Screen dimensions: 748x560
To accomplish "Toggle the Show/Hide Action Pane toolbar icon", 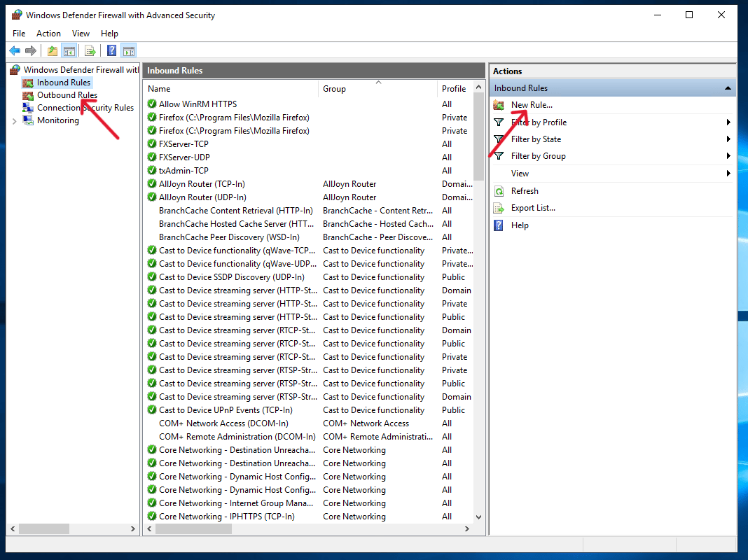I will coord(129,50).
